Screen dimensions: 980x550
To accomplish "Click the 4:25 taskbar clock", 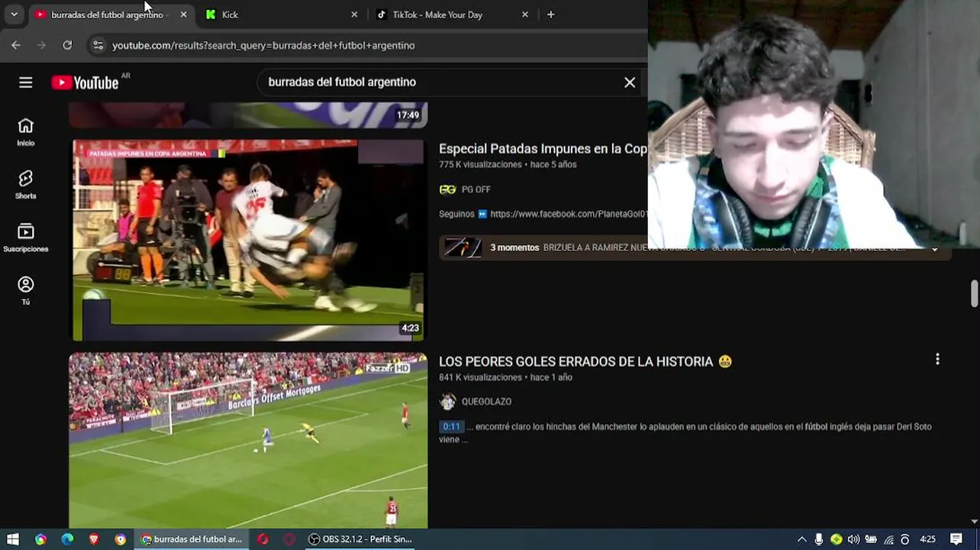I will (927, 539).
